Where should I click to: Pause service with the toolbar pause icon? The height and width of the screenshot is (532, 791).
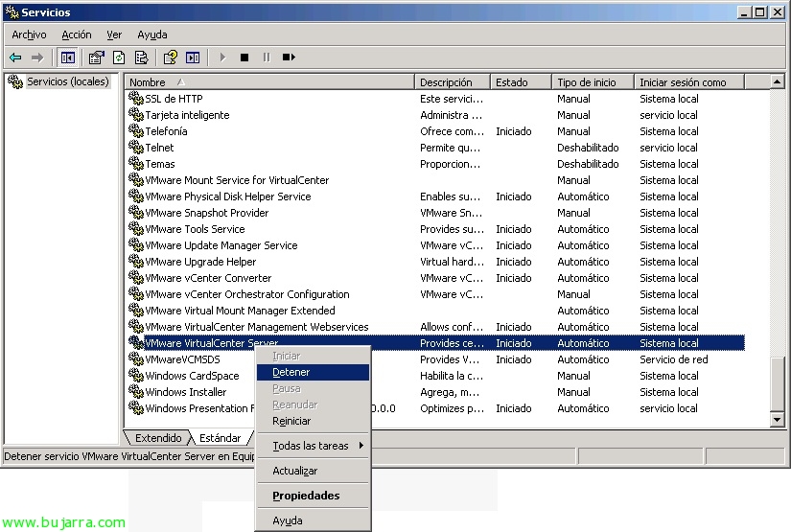(267, 58)
